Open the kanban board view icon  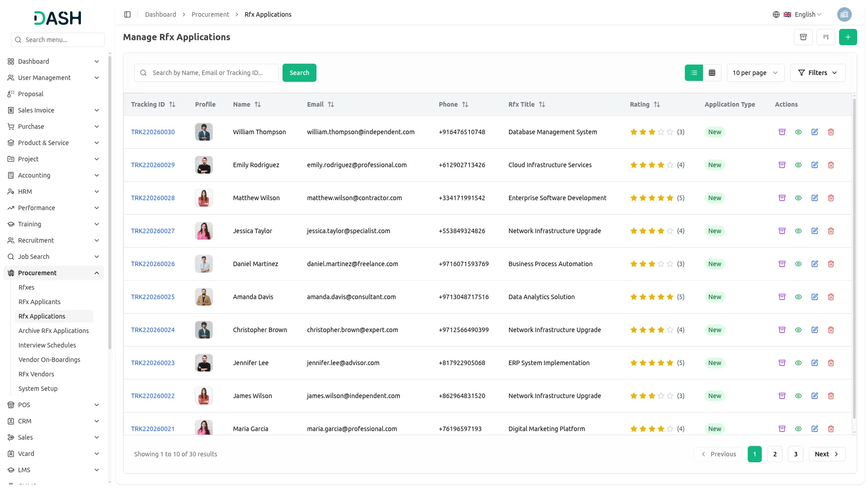pyautogui.click(x=826, y=37)
